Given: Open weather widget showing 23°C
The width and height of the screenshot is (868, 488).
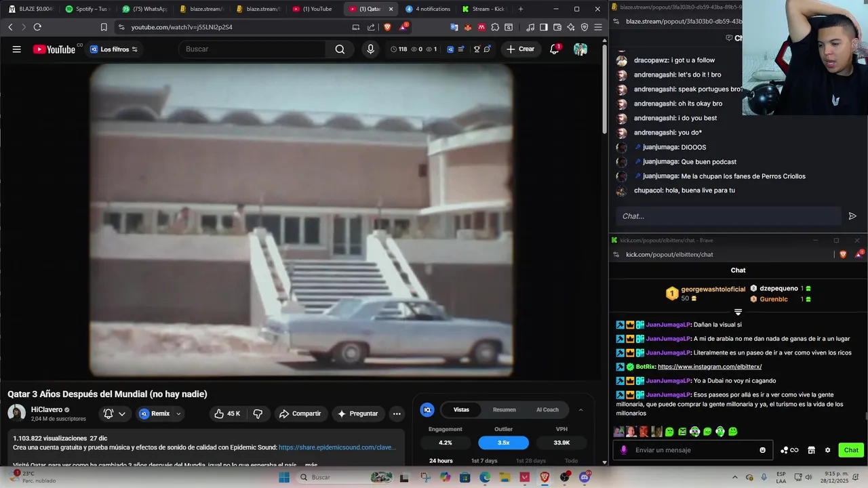Looking at the screenshot, I should pyautogui.click(x=32, y=477).
